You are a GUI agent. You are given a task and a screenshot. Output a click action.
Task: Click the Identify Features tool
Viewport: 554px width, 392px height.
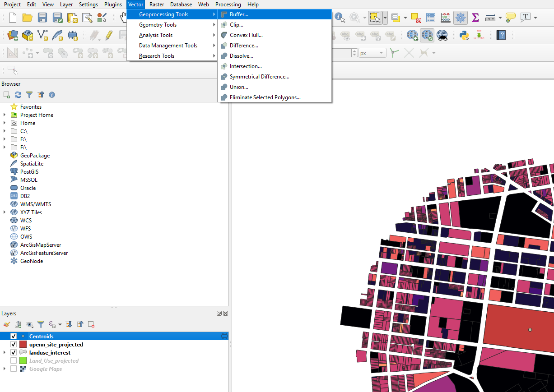pyautogui.click(x=340, y=18)
